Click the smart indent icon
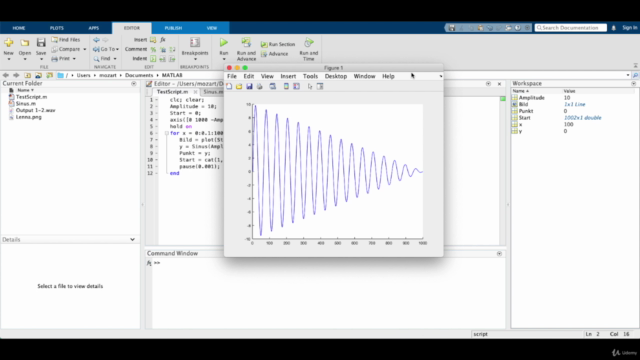This screenshot has width=640, height=360. coord(153,59)
